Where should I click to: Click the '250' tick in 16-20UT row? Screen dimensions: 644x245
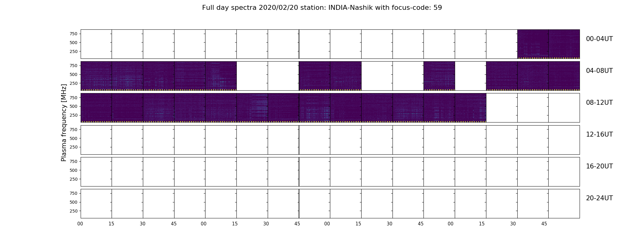point(74,179)
